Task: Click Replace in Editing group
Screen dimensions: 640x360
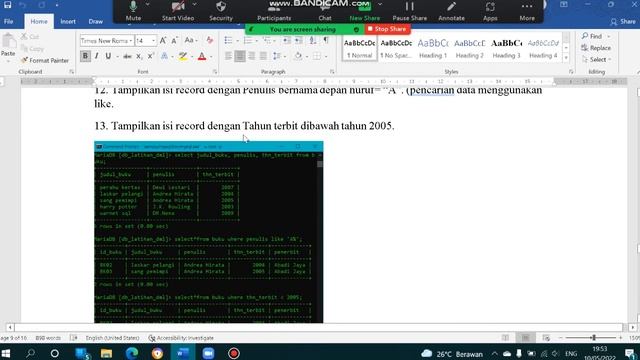Action: pos(596,48)
